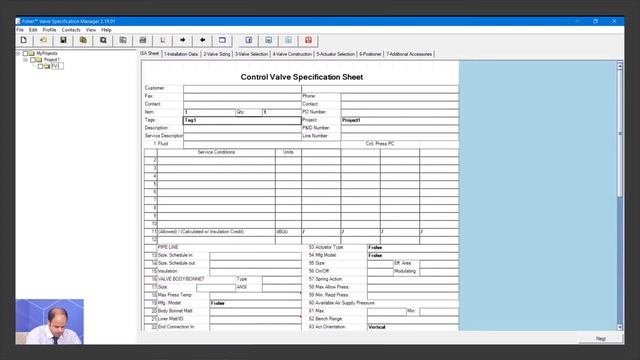Click the Actuator Type field showing Fisher
Image resolution: width=640 pixels, height=360 pixels.
(413, 247)
